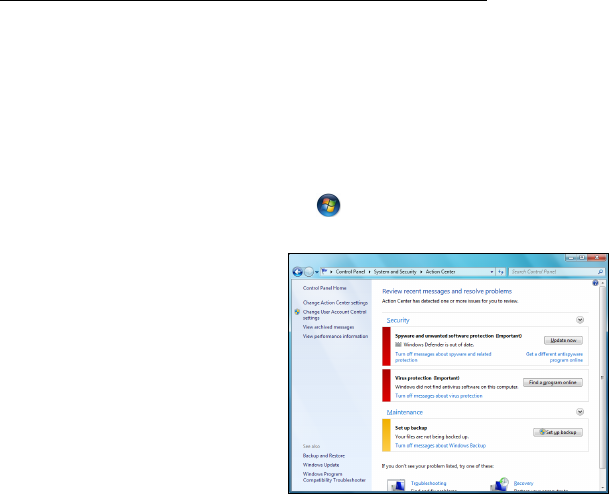Click the Update now button
Viewport: 609px width, 494px height.
point(563,341)
